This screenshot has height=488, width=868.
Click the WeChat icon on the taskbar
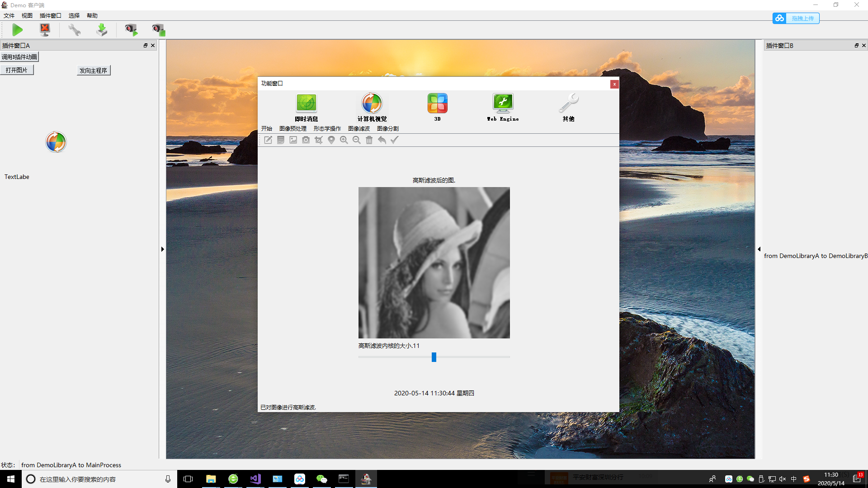(321, 479)
